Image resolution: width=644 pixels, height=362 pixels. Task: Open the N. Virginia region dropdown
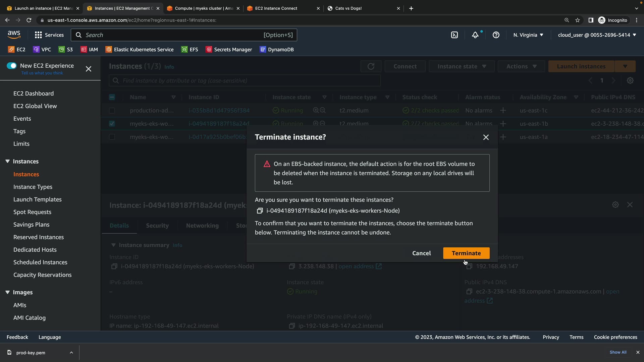tap(528, 35)
